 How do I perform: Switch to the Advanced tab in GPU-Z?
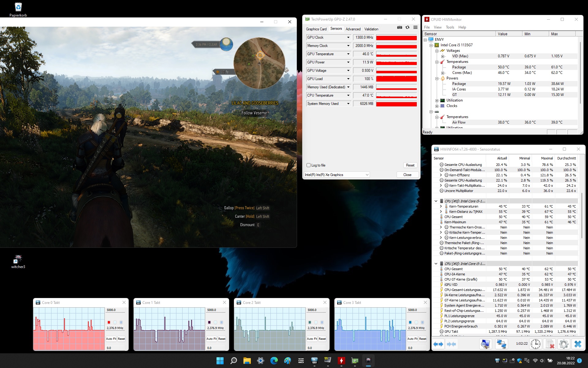353,29
